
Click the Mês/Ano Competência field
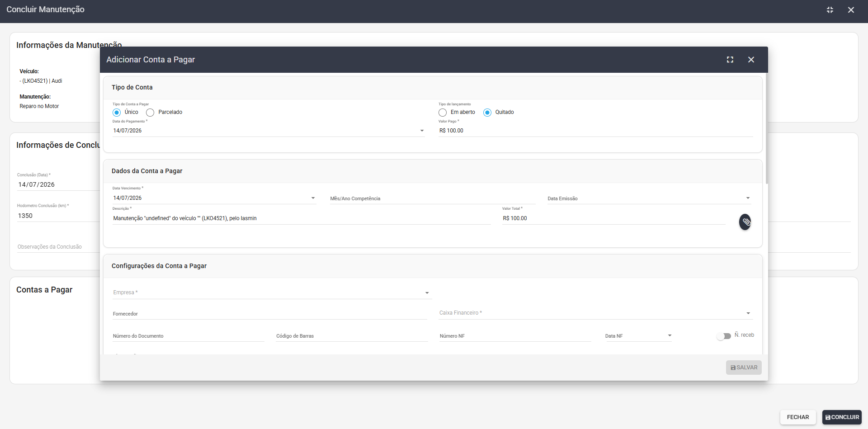[x=433, y=198]
